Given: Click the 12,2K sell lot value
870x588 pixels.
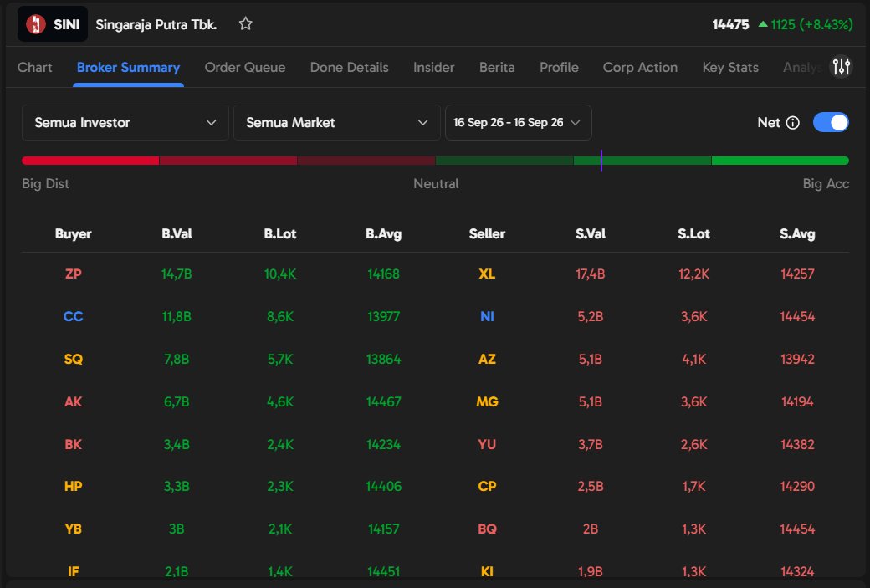Looking at the screenshot, I should [694, 274].
